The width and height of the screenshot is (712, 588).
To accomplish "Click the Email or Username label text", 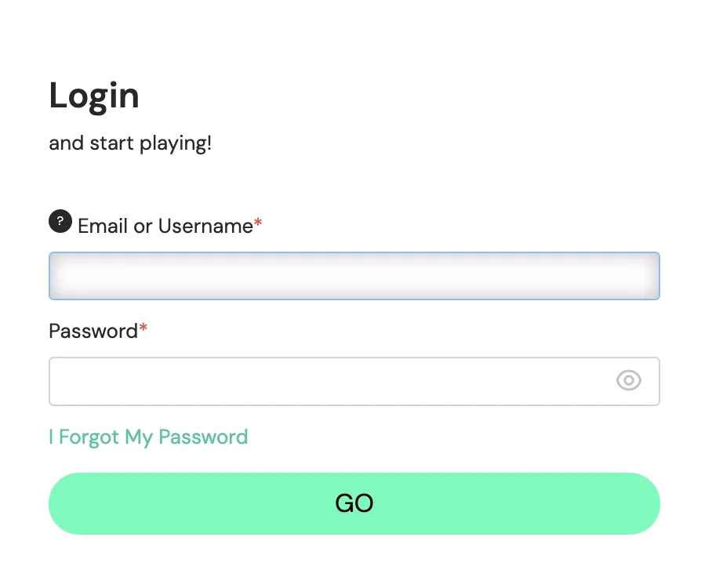I will click(x=165, y=226).
